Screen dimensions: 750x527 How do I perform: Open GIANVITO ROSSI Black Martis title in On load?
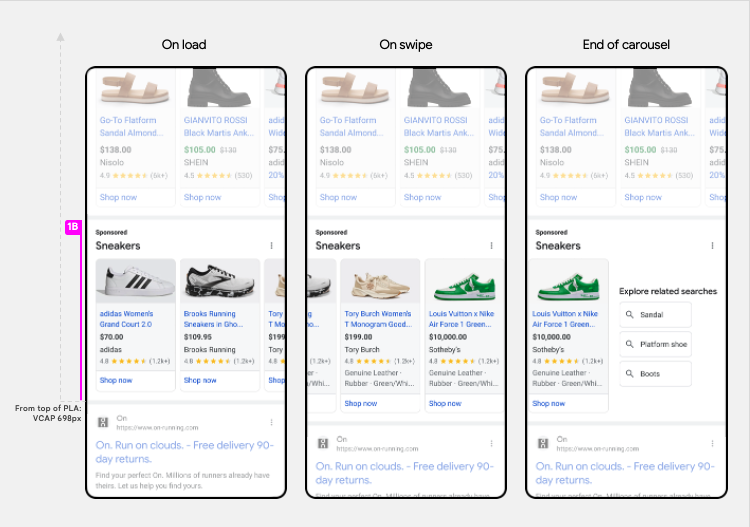click(219, 126)
